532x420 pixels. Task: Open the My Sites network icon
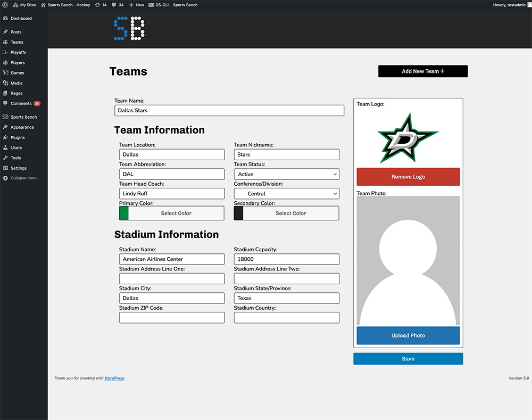[x=15, y=5]
